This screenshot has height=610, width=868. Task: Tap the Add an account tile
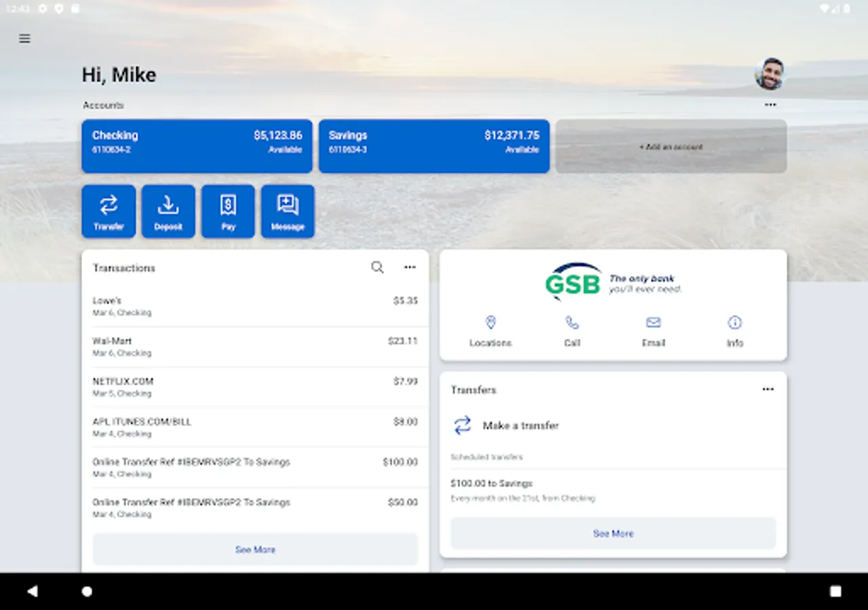pyautogui.click(x=671, y=146)
